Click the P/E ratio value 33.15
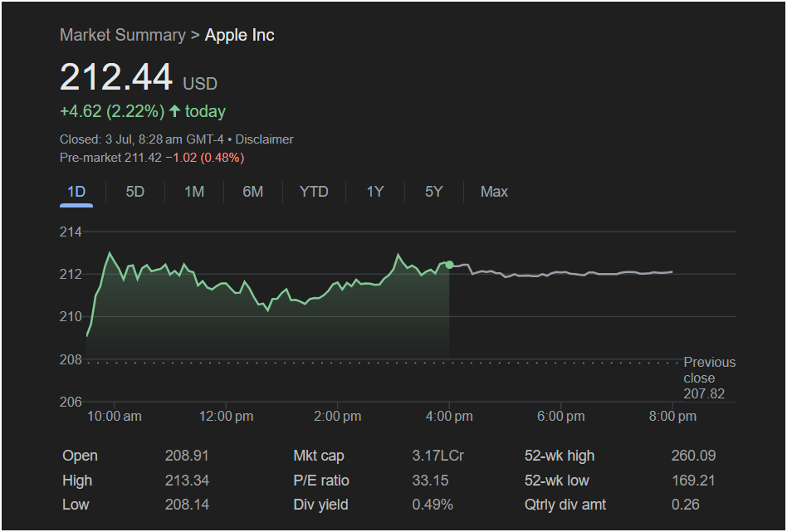The height and width of the screenshot is (532, 787). pyautogui.click(x=430, y=481)
